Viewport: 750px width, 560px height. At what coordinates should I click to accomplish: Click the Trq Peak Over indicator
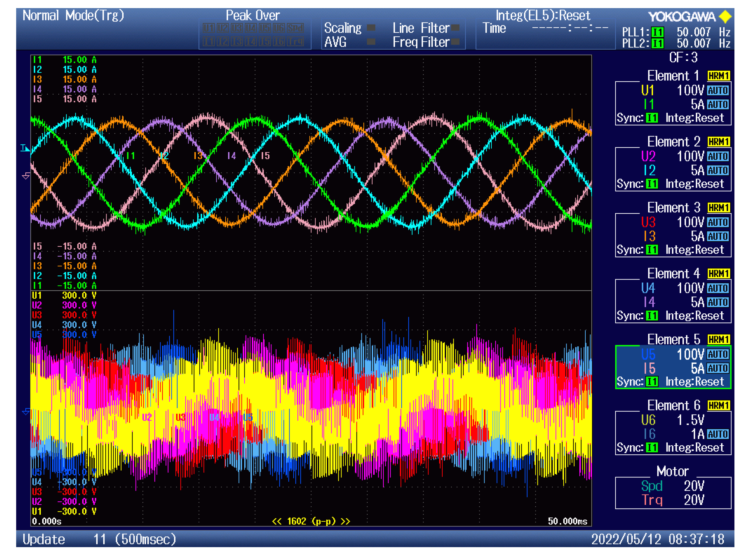click(295, 42)
